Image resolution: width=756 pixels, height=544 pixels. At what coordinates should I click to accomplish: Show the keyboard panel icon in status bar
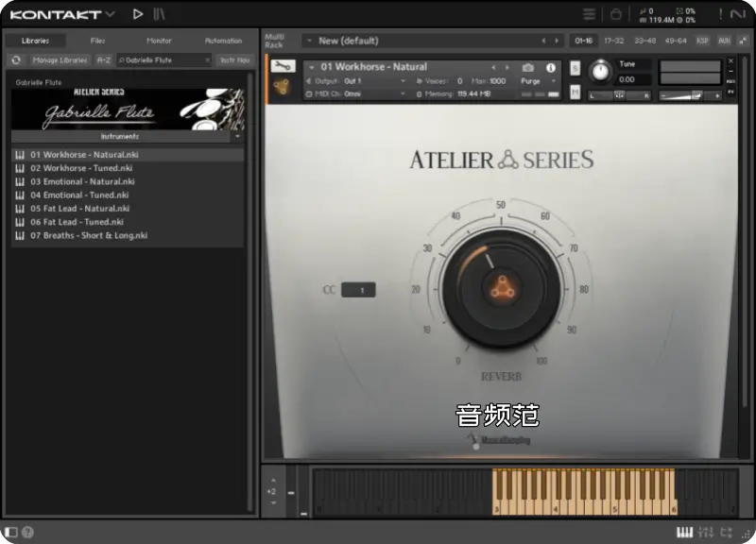684,533
